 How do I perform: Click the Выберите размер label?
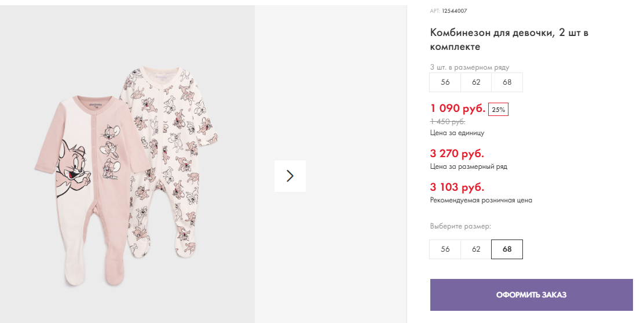click(x=460, y=226)
